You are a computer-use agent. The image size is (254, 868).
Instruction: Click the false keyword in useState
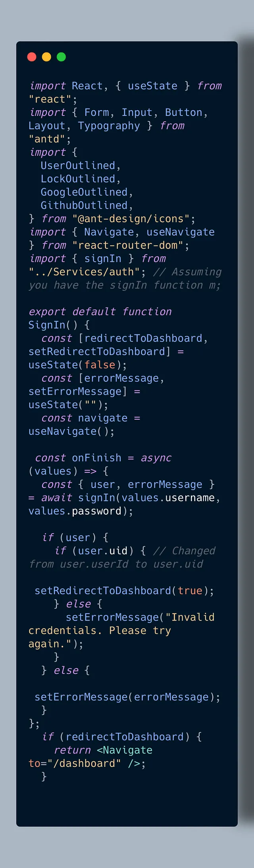[100, 365]
